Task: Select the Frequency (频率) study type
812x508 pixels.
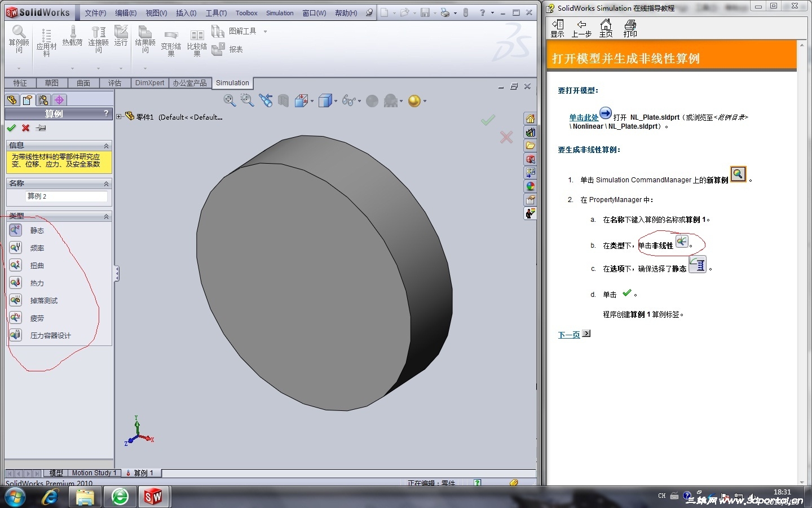Action: coord(16,247)
